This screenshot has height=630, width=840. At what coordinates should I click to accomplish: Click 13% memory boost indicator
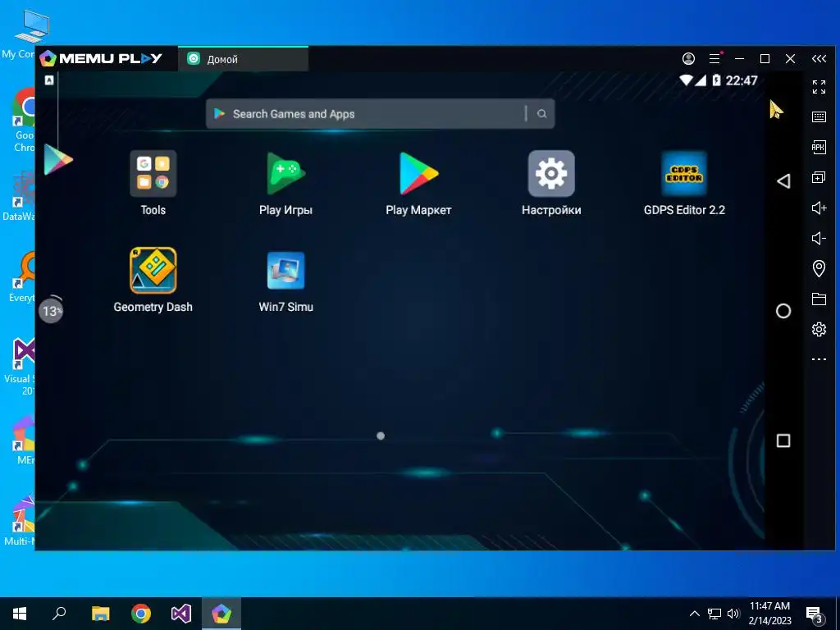[x=51, y=310]
